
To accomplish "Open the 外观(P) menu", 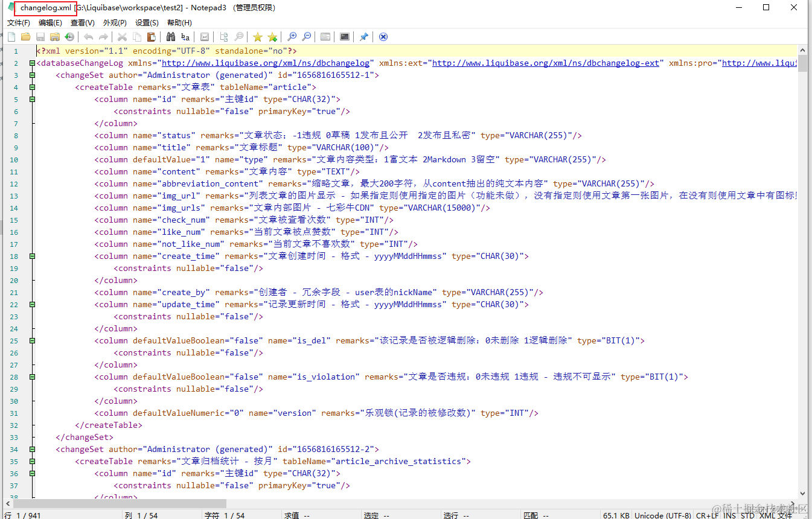I will point(115,22).
